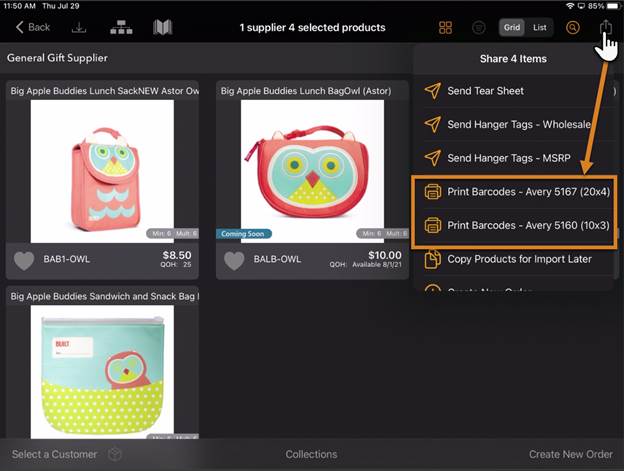Choose Send Hanger Tags - Wholesale
The height and width of the screenshot is (471, 624).
pyautogui.click(x=513, y=125)
